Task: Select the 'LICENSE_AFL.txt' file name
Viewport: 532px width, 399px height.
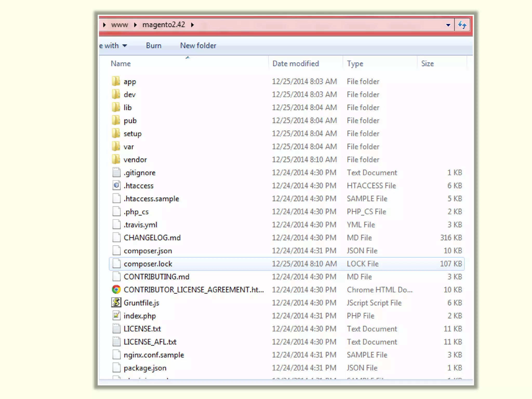Action: pos(150,342)
